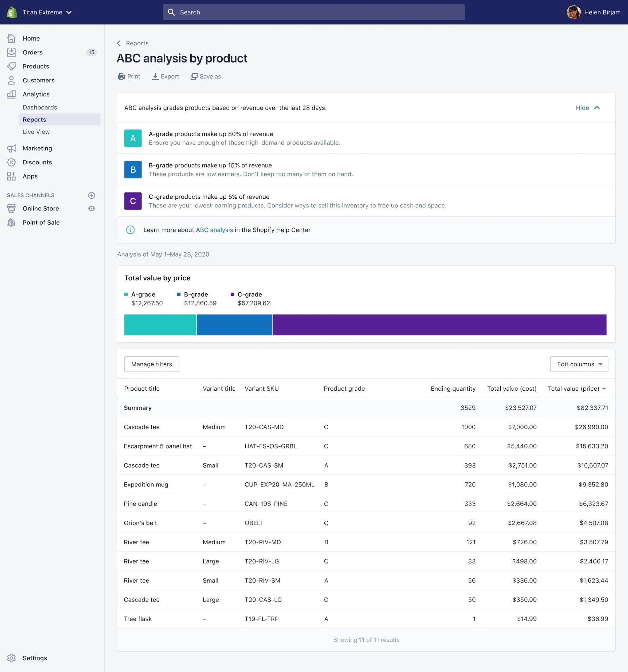Switch to the Dashboards section
The height and width of the screenshot is (672, 628).
point(40,107)
